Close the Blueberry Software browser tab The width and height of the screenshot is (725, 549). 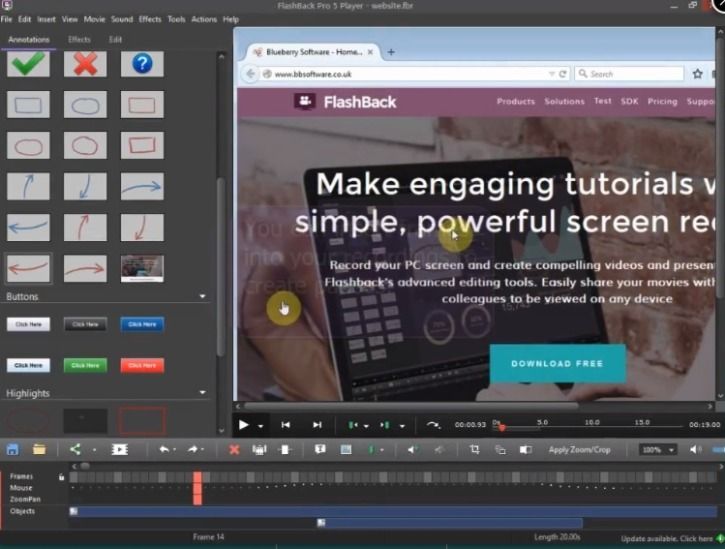(370, 52)
